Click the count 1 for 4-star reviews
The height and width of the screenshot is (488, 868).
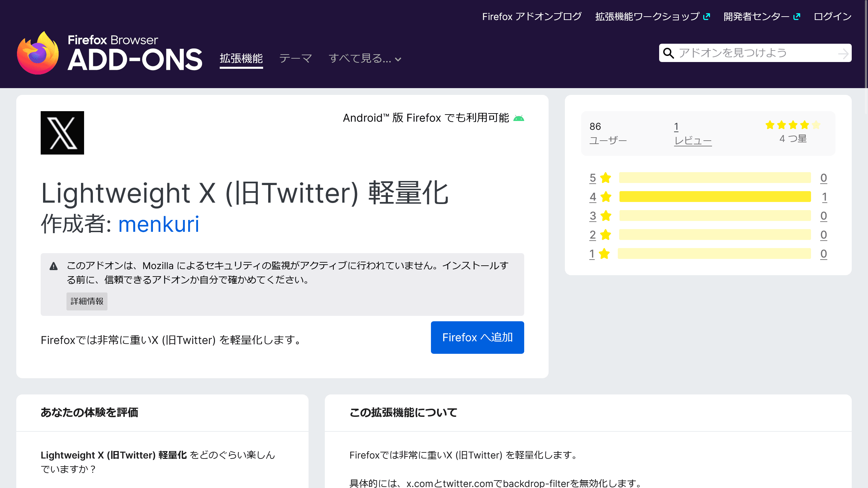pyautogui.click(x=824, y=197)
